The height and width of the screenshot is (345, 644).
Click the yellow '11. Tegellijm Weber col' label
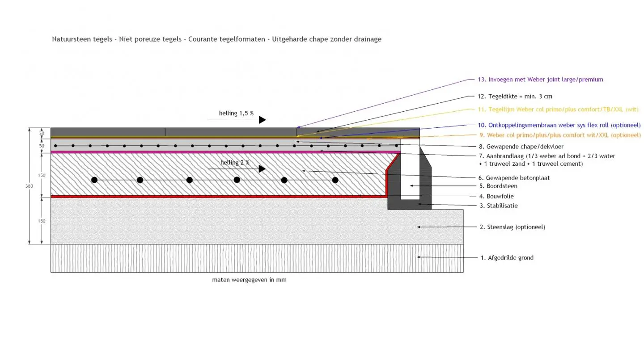[x=558, y=109]
